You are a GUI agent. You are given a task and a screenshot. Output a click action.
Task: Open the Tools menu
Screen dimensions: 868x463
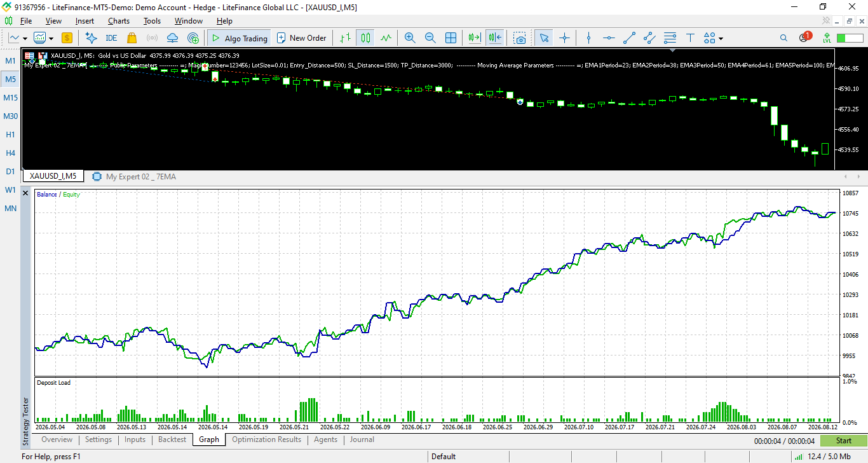pyautogui.click(x=153, y=21)
